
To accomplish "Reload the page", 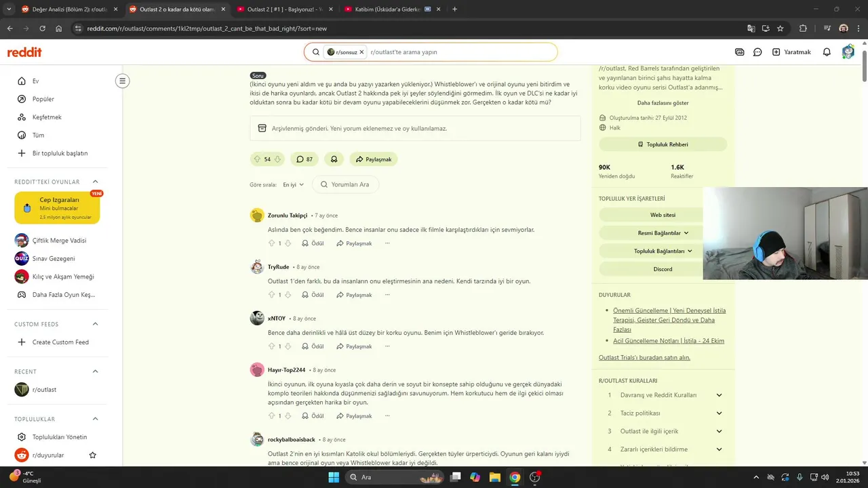I will (42, 28).
